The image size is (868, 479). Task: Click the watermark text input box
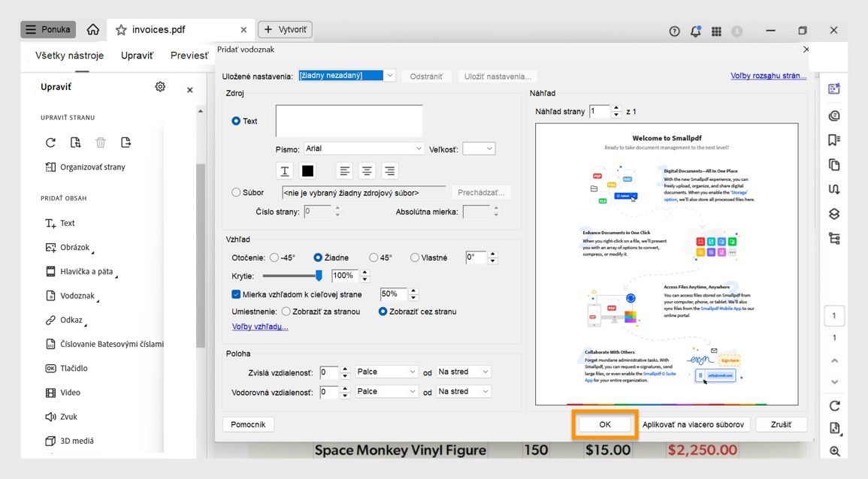pos(349,121)
